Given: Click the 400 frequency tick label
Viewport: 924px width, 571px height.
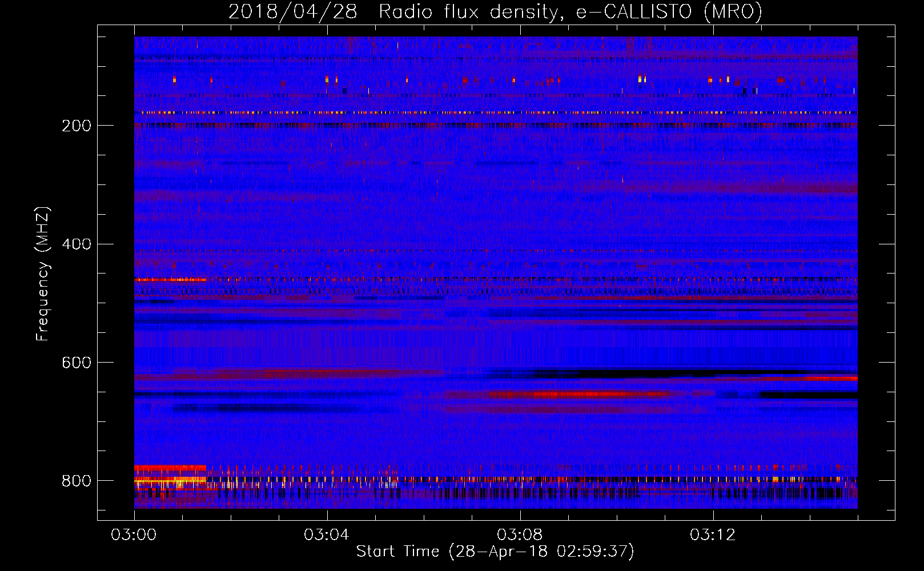Looking at the screenshot, I should [x=77, y=244].
